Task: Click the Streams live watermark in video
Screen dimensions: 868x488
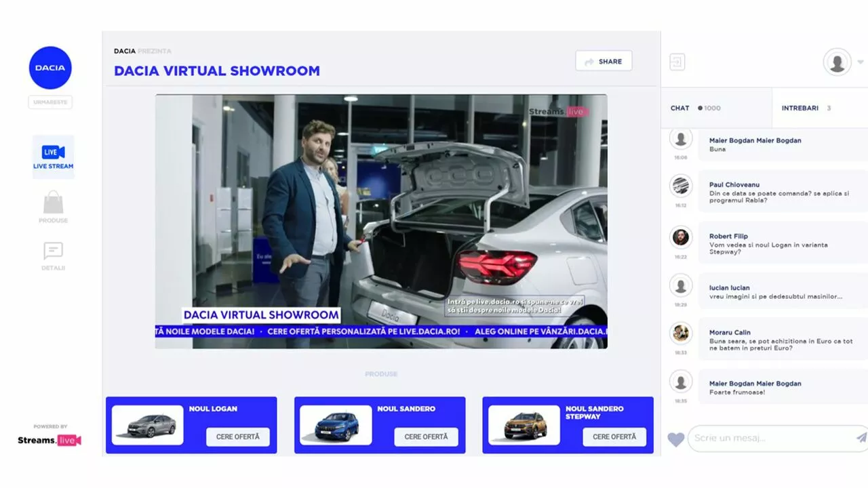Action: coord(559,111)
